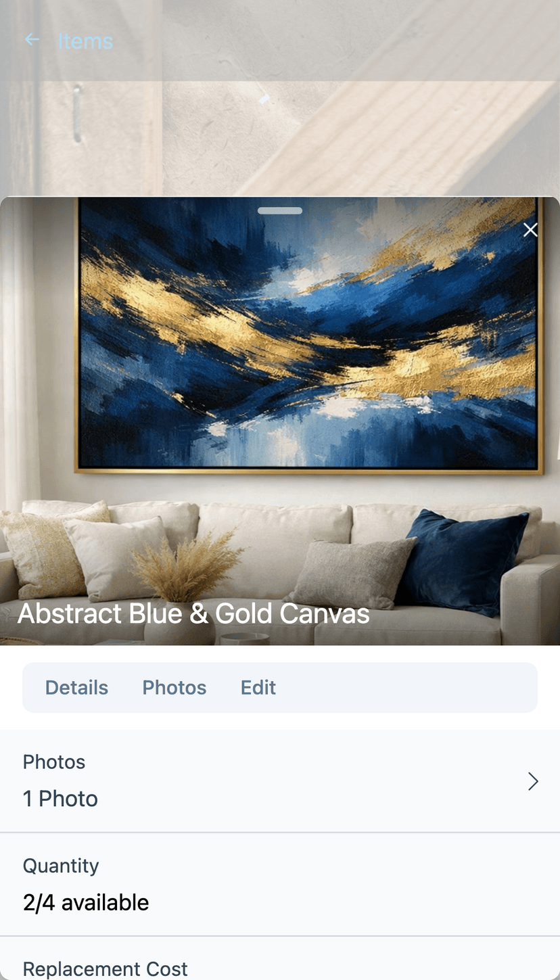This screenshot has width=560, height=980.
Task: Select the Edit tab
Action: pos(258,687)
